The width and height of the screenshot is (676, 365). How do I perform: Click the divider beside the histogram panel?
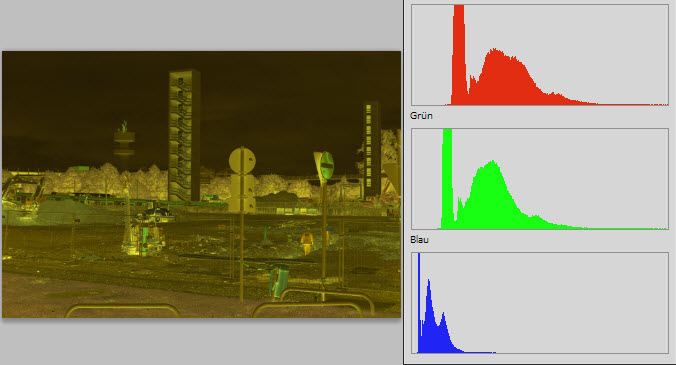coord(404,182)
